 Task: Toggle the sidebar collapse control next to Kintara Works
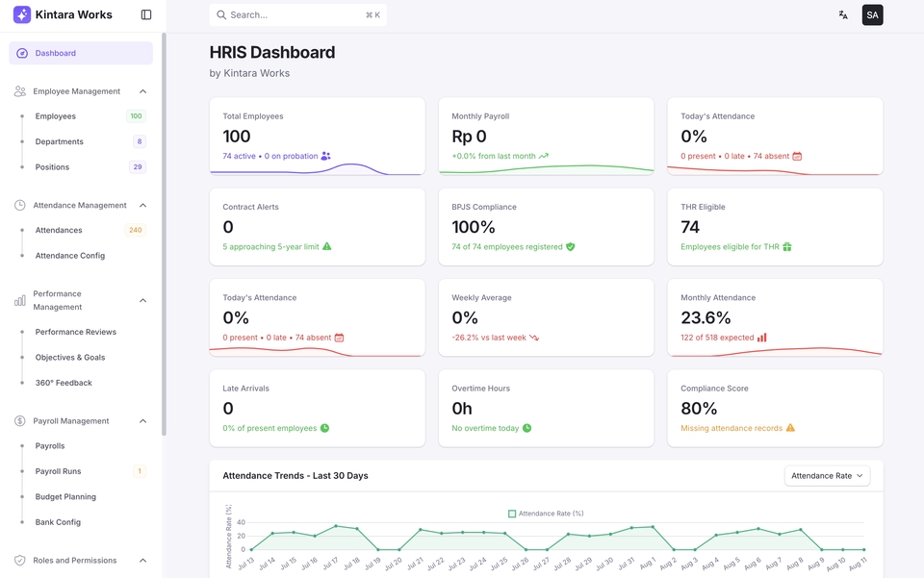[x=146, y=13]
